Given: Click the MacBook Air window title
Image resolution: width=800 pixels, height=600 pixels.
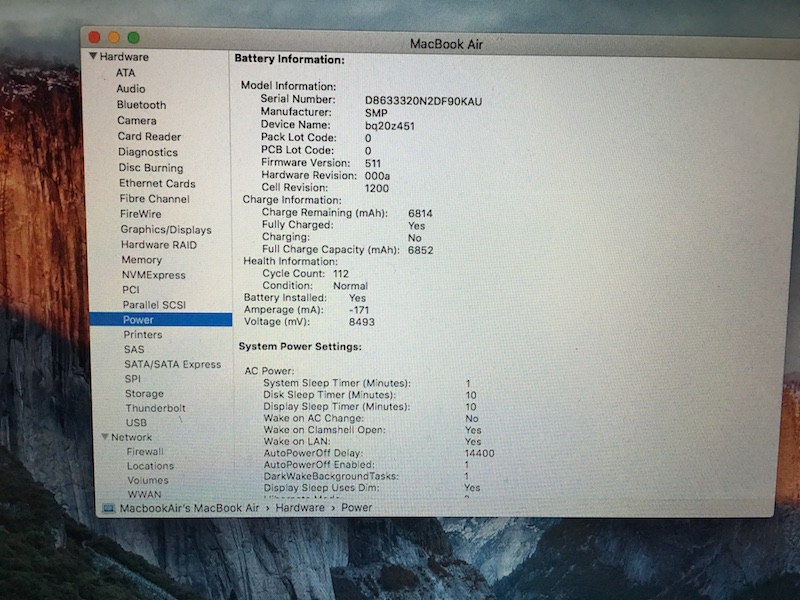Looking at the screenshot, I should pos(446,44).
